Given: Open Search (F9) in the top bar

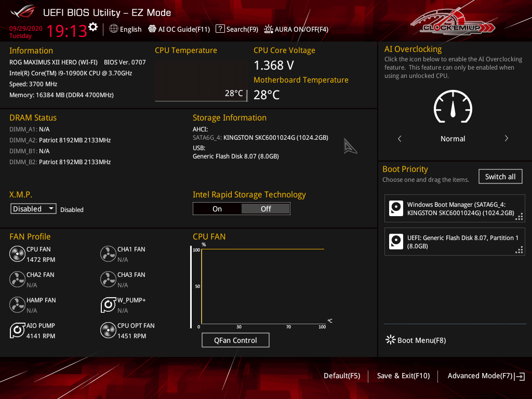Looking at the screenshot, I should click(x=237, y=30).
